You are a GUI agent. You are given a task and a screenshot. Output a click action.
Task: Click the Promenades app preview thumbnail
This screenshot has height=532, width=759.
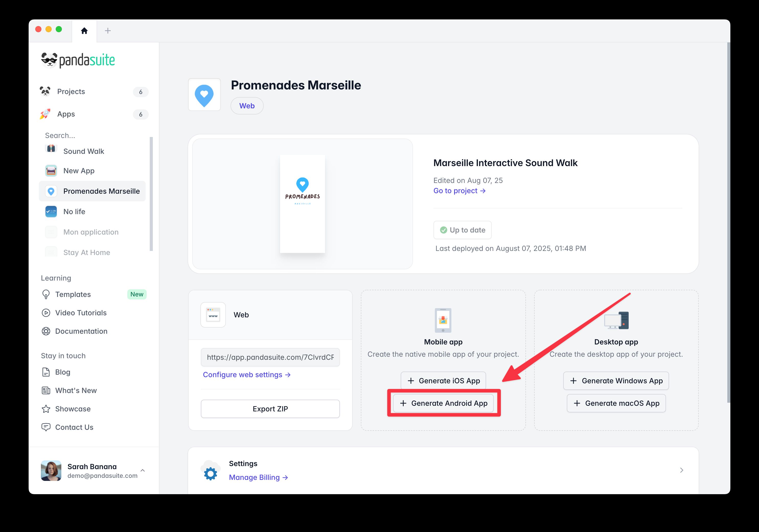point(302,204)
